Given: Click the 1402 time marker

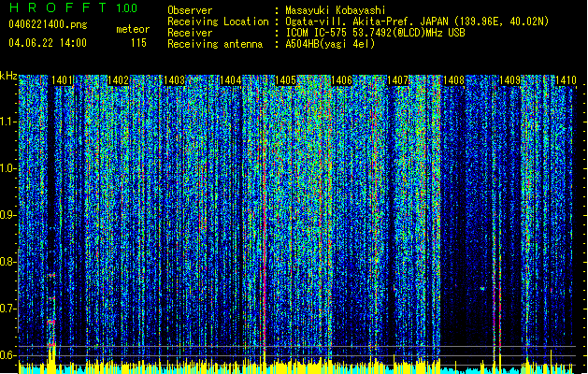Looking at the screenshot, I should pos(118,80).
